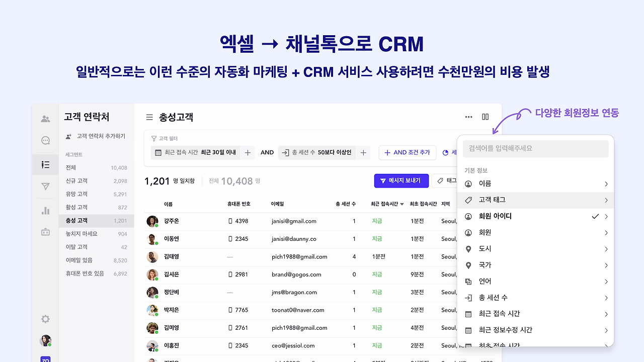The image size is (644, 362).
Task: Click the checkmark on 회원 아이디 row
Action: point(596,216)
